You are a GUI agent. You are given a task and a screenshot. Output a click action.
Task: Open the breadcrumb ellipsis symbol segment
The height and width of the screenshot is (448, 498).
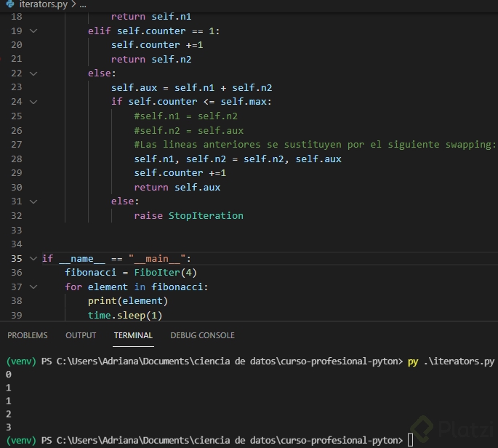[x=83, y=5]
